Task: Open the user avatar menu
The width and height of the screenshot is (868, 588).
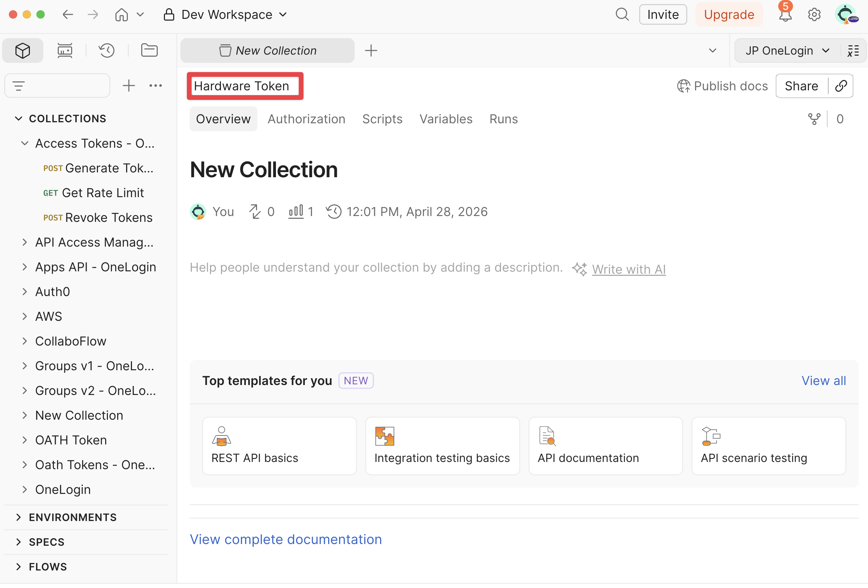Action: [846, 14]
